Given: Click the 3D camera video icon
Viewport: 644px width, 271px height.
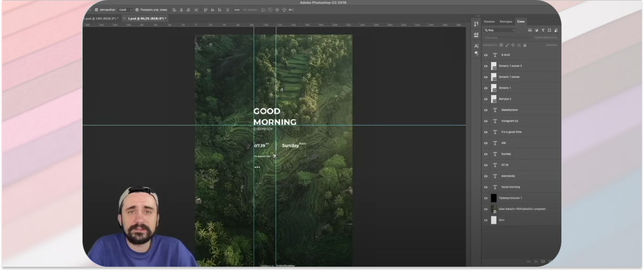Looking at the screenshot, I should pos(291,10).
